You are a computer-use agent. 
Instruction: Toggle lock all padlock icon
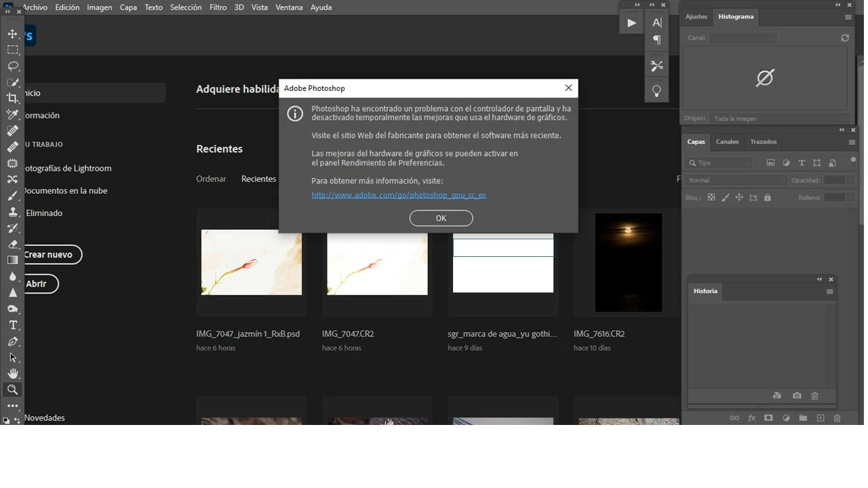coord(768,198)
